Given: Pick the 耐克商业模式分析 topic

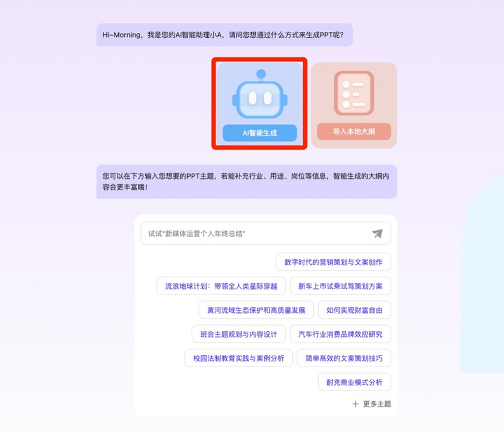Looking at the screenshot, I should (354, 382).
